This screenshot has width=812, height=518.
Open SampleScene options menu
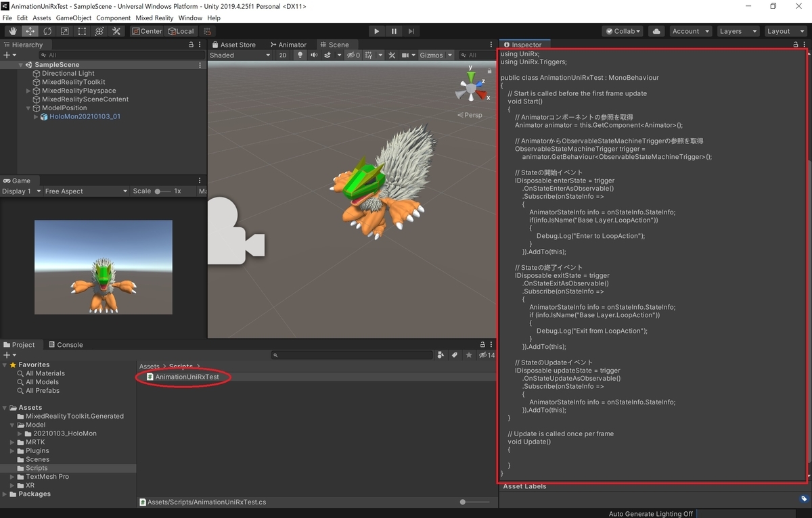[x=200, y=65]
